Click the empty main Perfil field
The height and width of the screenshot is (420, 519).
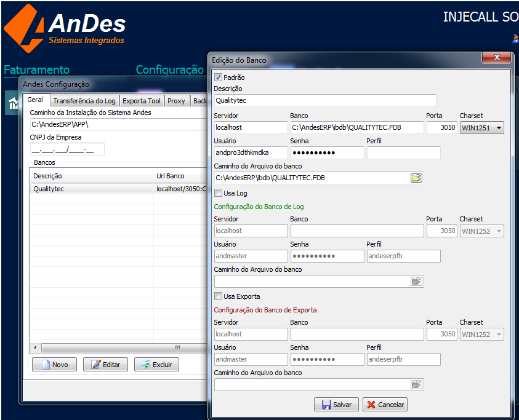tap(404, 153)
